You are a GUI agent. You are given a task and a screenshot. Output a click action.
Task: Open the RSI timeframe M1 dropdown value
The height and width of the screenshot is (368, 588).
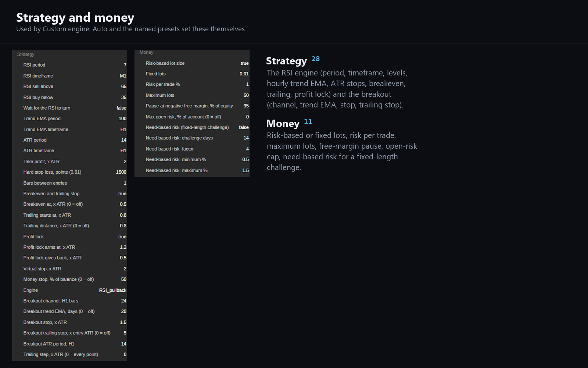pyautogui.click(x=123, y=76)
